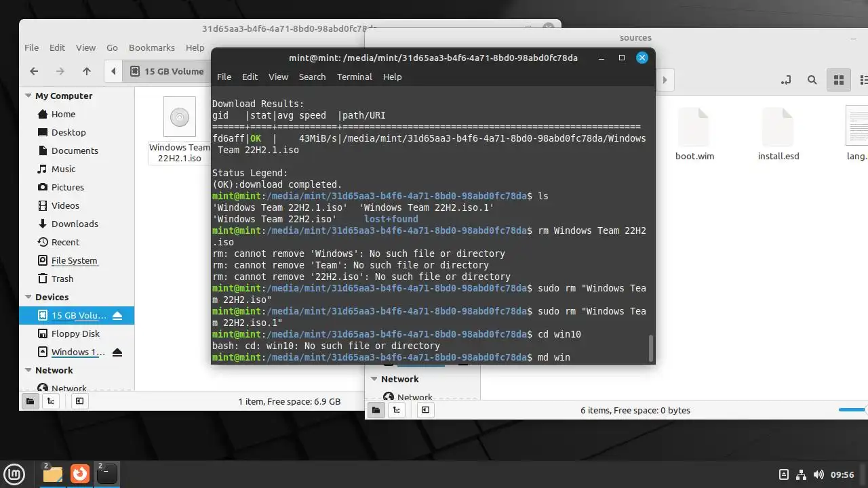
Task: Go forward in the 15 GB Volume file manager
Action: 60,71
